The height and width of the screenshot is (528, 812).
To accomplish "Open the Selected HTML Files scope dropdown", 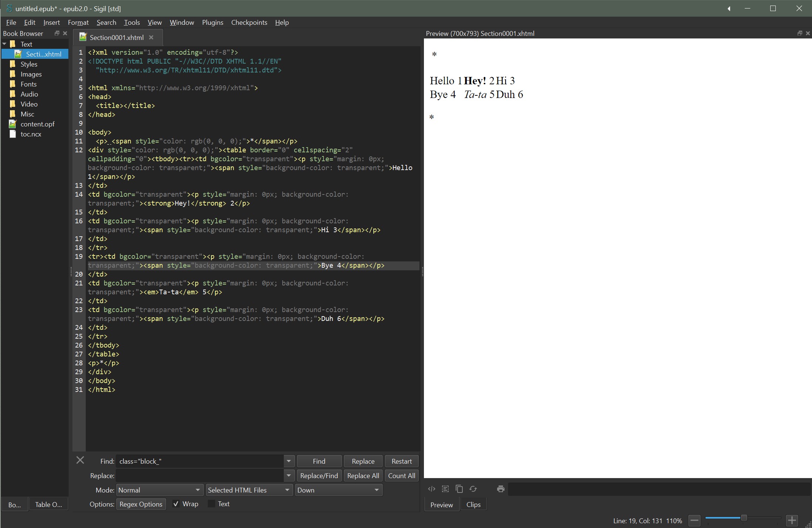I will click(249, 490).
